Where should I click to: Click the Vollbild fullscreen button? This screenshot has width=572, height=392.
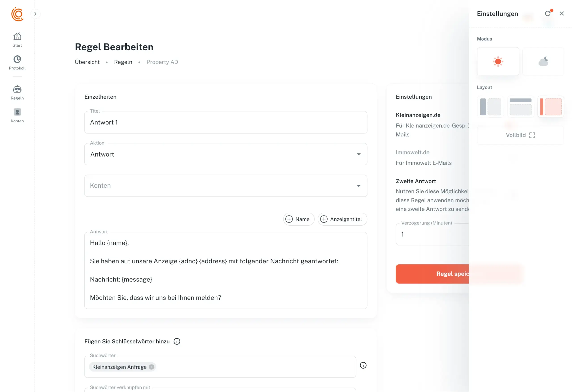pyautogui.click(x=520, y=135)
